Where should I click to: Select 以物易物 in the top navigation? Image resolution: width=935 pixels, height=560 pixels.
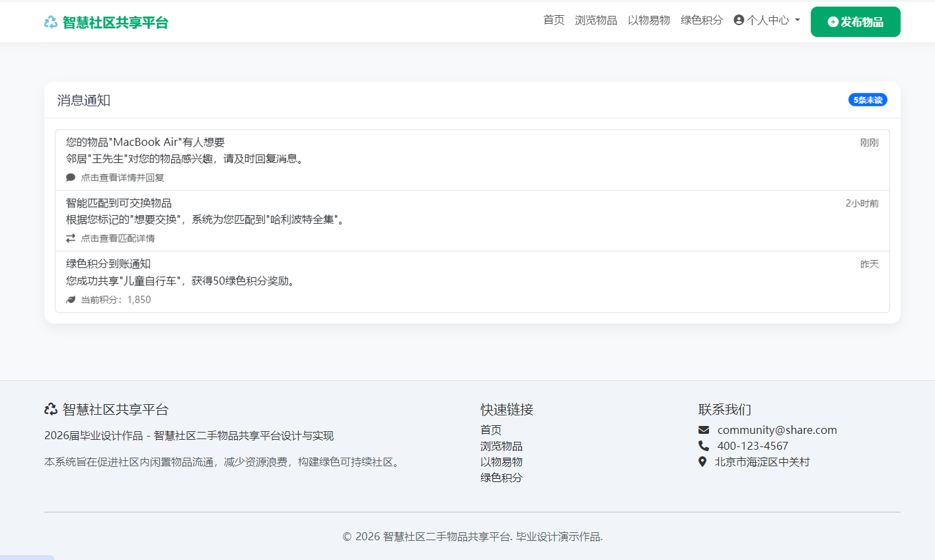click(649, 20)
